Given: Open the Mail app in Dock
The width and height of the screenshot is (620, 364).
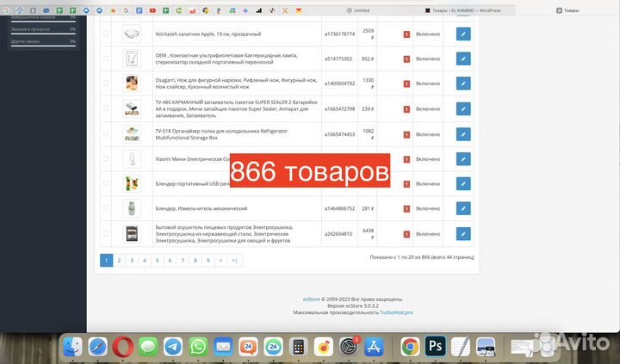Looking at the screenshot, I should (x=223, y=347).
